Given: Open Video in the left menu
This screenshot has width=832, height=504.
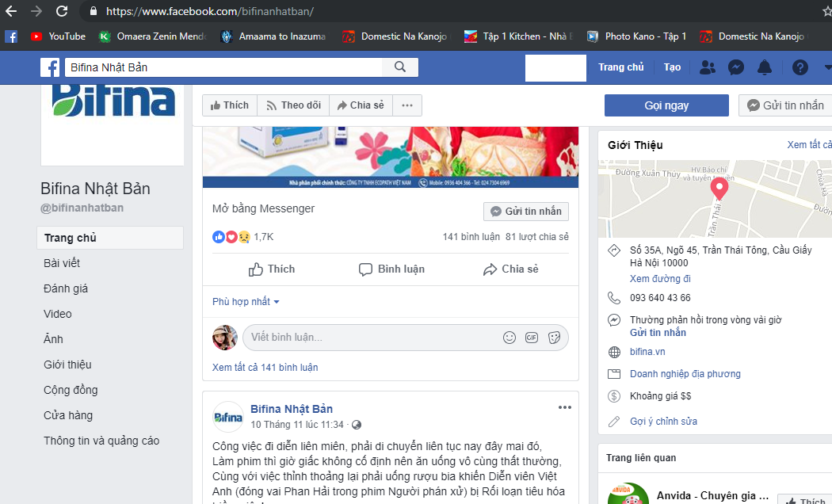Looking at the screenshot, I should pos(57,314).
